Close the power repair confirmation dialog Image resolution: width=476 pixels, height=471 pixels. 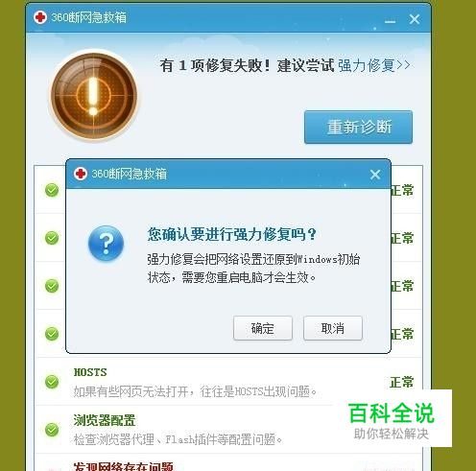point(375,175)
